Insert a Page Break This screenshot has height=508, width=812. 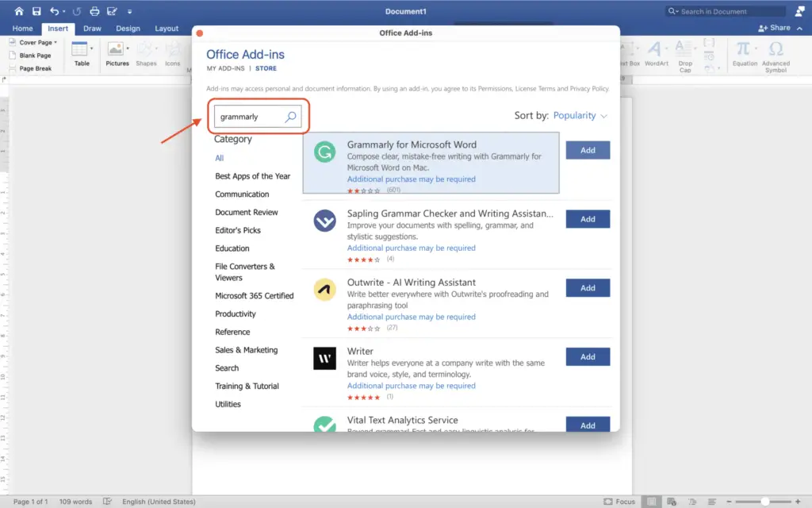[30, 68]
